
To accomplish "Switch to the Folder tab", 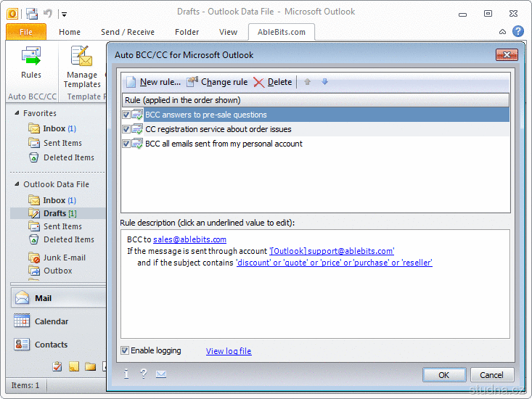I will pos(187,32).
